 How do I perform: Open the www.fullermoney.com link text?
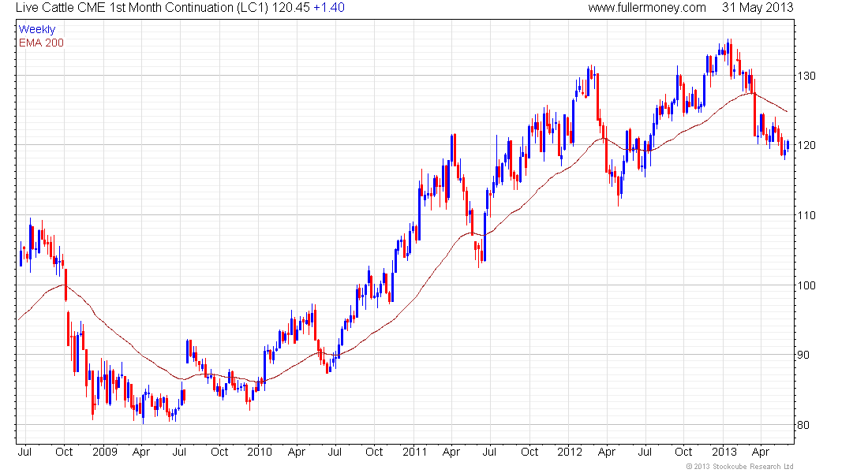646,8
